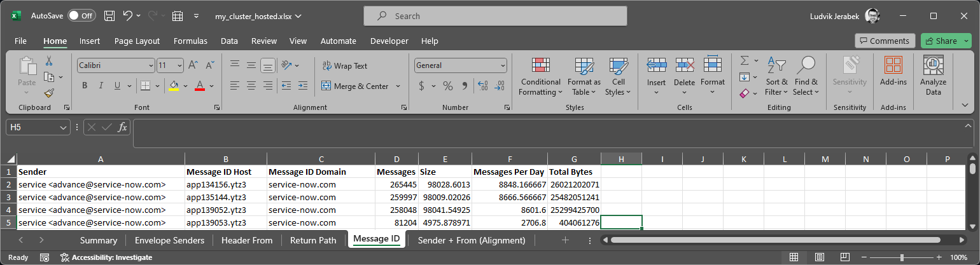
Task: Open Conditional Formatting in Styles group
Action: [x=540, y=77]
